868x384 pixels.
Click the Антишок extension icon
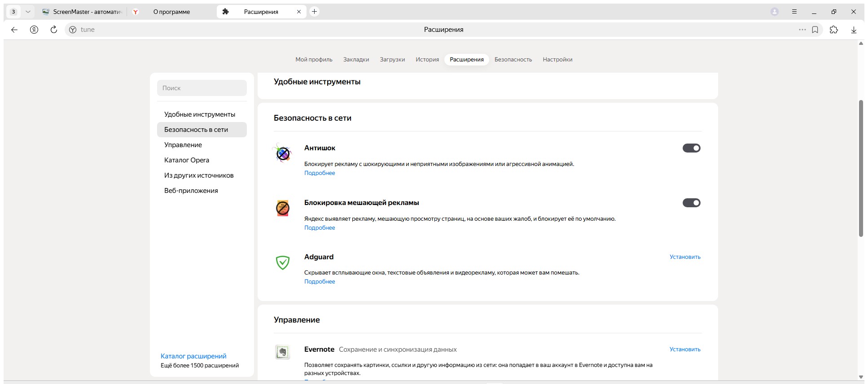[x=283, y=153]
